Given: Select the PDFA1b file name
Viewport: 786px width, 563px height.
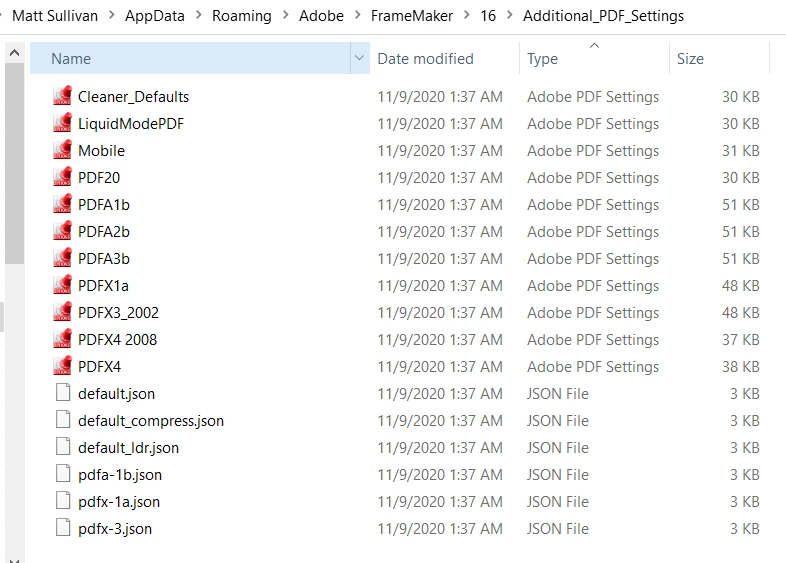Looking at the screenshot, I should coord(104,205).
